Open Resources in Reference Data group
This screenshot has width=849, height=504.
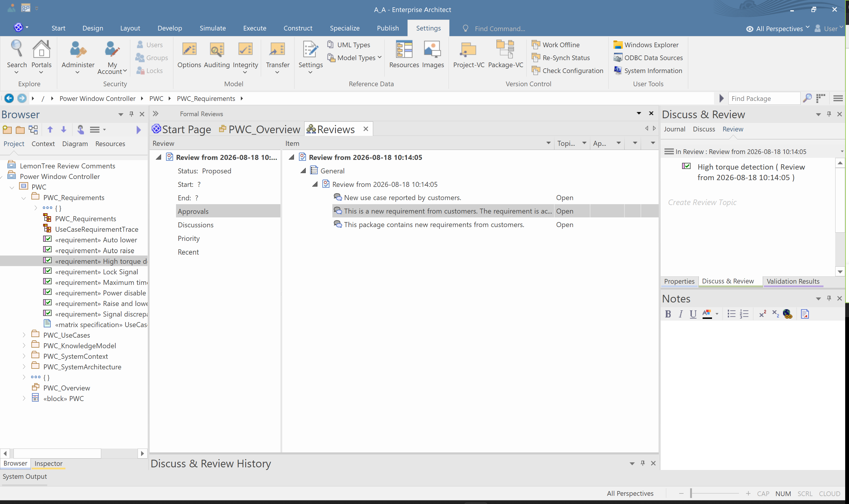pos(404,54)
